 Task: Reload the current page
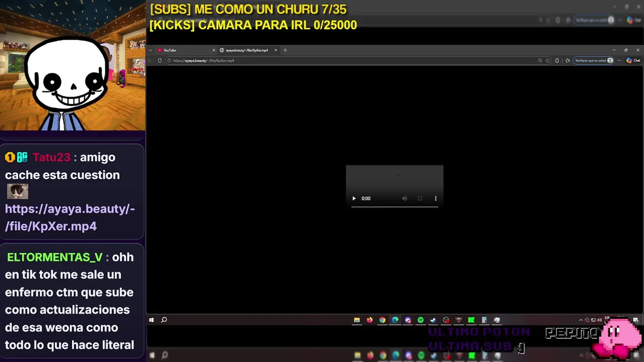[159, 60]
